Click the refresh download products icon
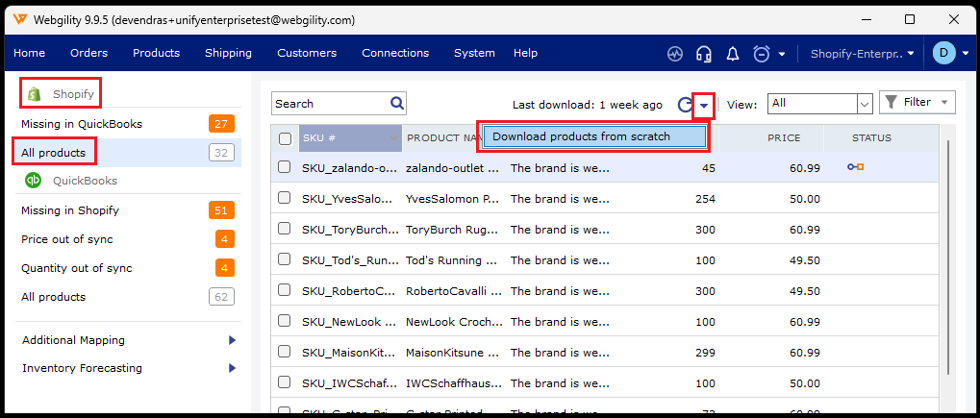The height and width of the screenshot is (418, 980). coord(685,105)
